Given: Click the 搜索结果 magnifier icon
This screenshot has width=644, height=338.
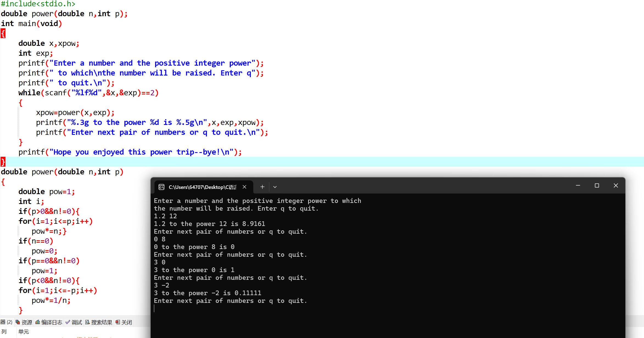Looking at the screenshot, I should point(87,322).
